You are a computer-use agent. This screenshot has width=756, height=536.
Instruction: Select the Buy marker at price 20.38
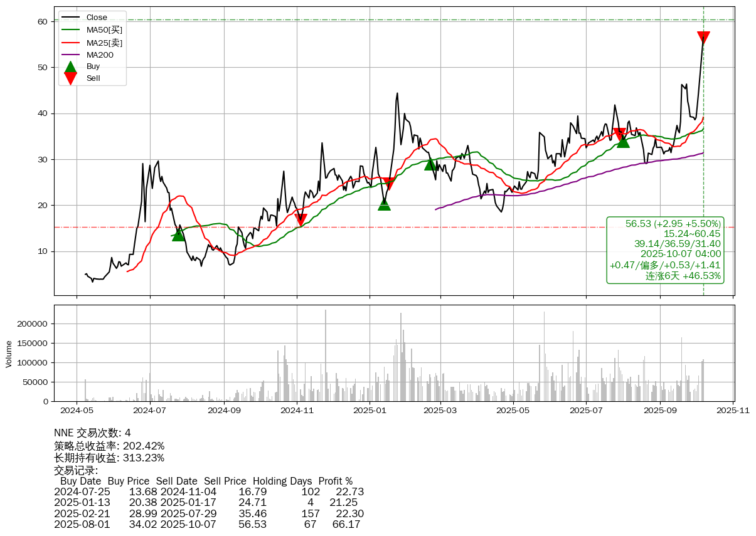click(384, 204)
